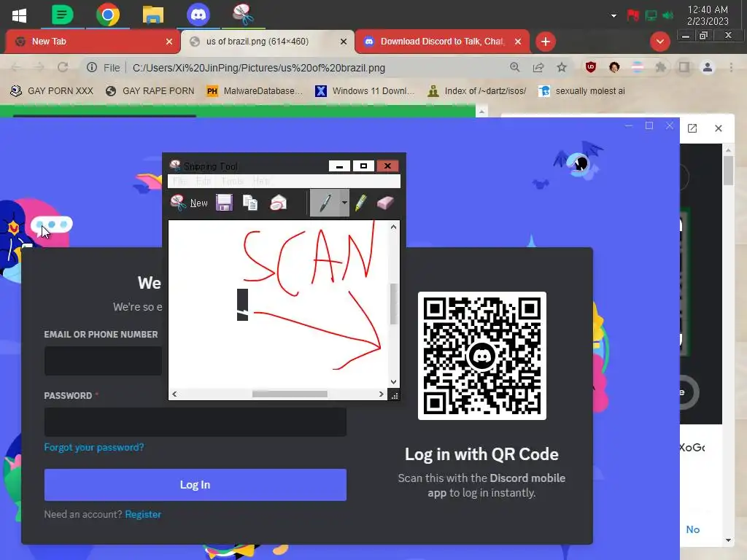
Task: Select the Pen tool in Snipping Tool
Action: (x=325, y=203)
